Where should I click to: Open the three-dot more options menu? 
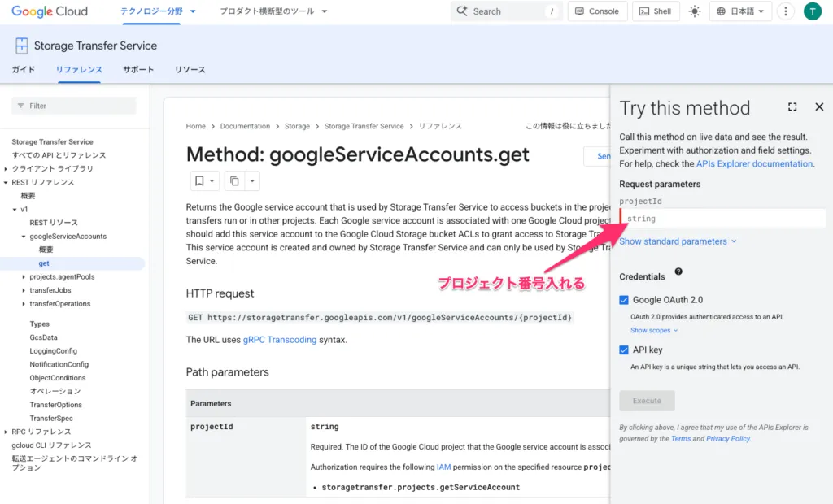pyautogui.click(x=785, y=11)
